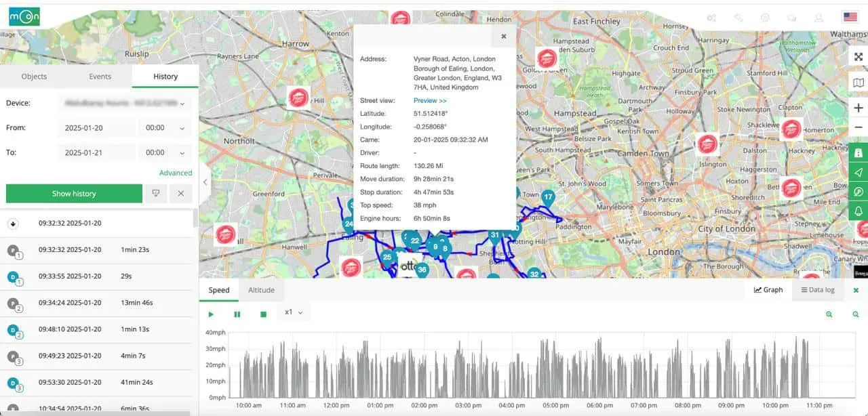The image size is (868, 416).
Task: Click the green bell notifications icon
Action: click(859, 211)
